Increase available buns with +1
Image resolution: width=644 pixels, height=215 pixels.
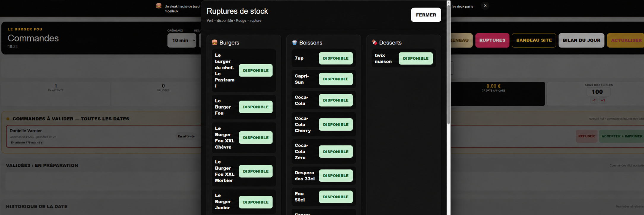pyautogui.click(x=603, y=100)
